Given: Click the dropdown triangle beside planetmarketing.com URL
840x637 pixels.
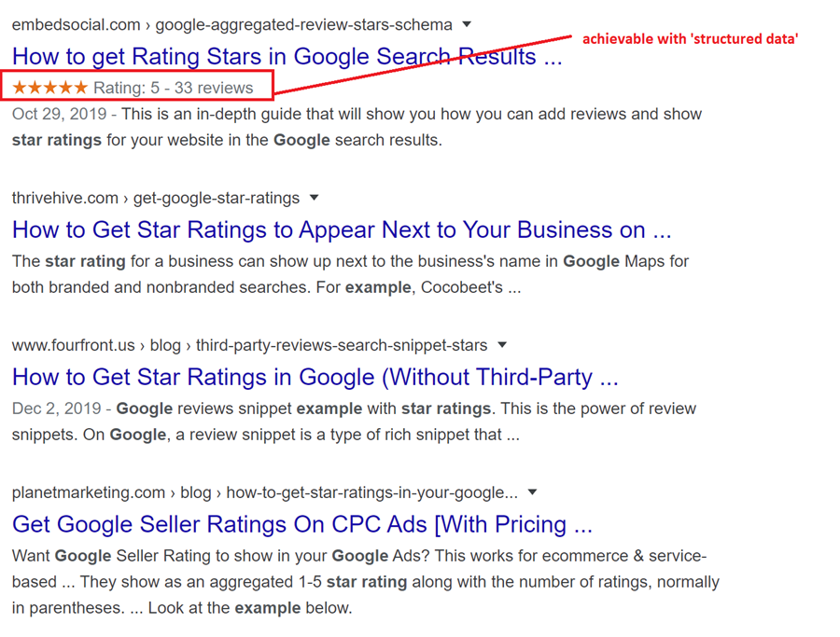Looking at the screenshot, I should click(x=533, y=492).
